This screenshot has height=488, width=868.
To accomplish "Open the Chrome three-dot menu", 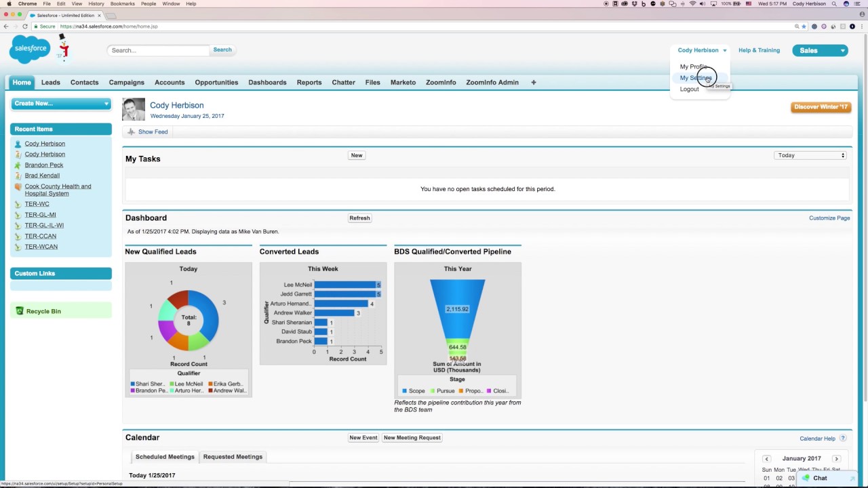I will click(862, 26).
